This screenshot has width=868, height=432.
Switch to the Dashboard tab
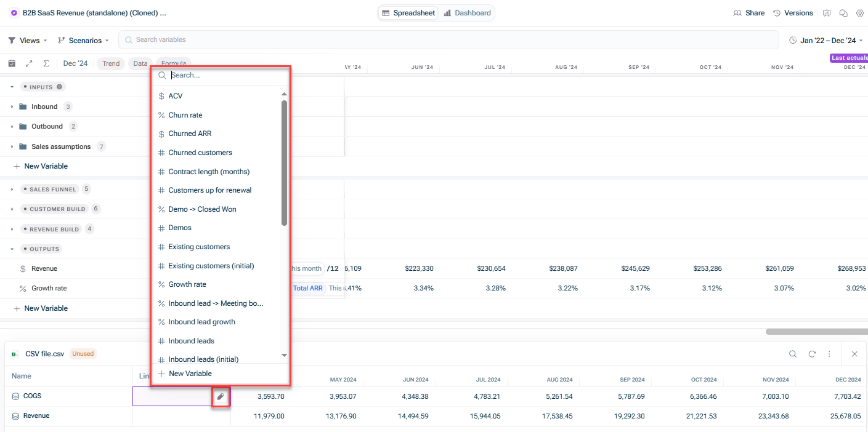[x=468, y=13]
